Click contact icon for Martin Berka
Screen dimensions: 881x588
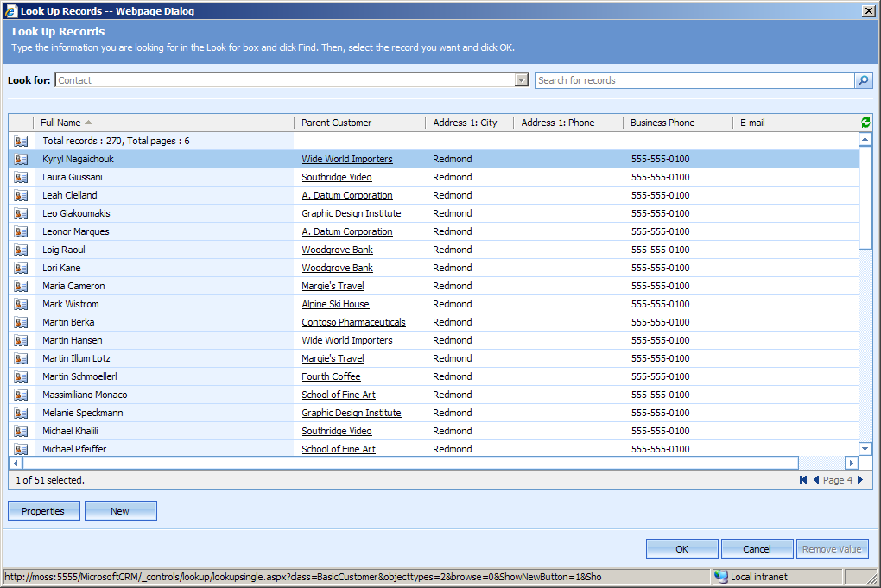21,322
